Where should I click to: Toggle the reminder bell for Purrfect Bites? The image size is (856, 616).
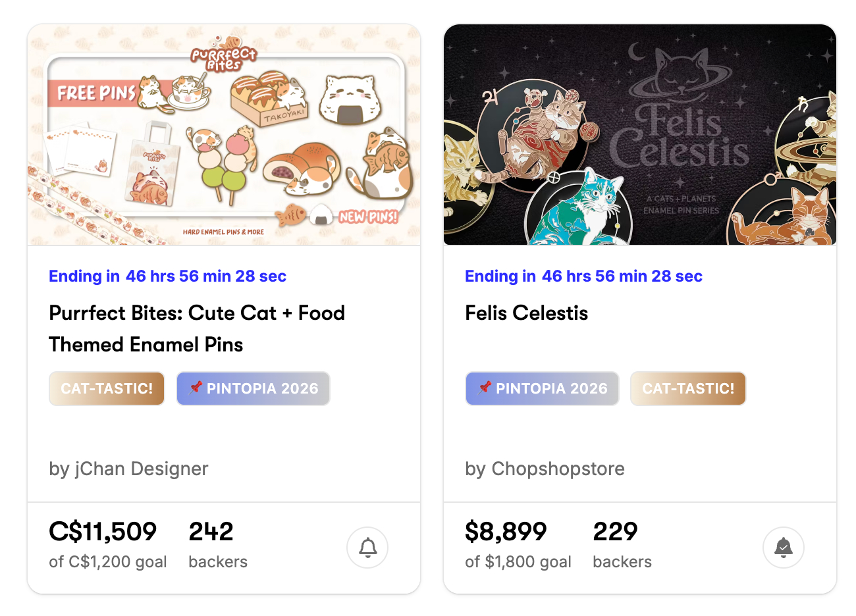coord(367,548)
